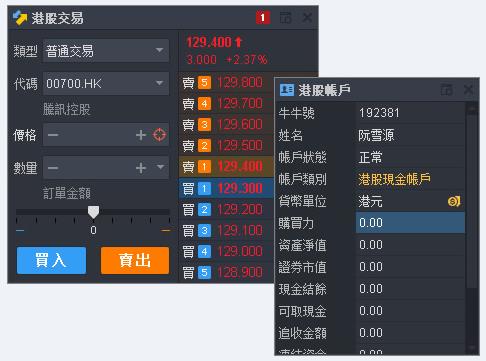
Task: Select the highlighted 購買力 value 0.00
Action: (x=410, y=222)
